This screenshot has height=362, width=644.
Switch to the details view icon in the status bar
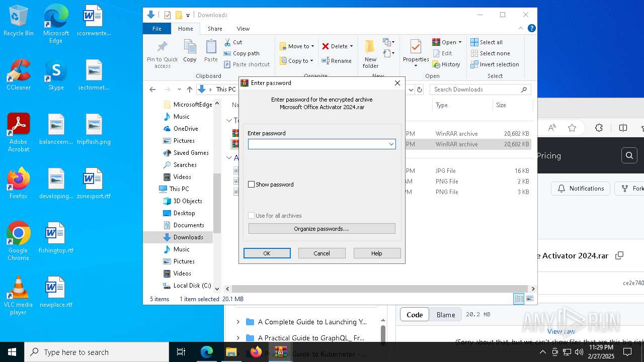pos(519,299)
